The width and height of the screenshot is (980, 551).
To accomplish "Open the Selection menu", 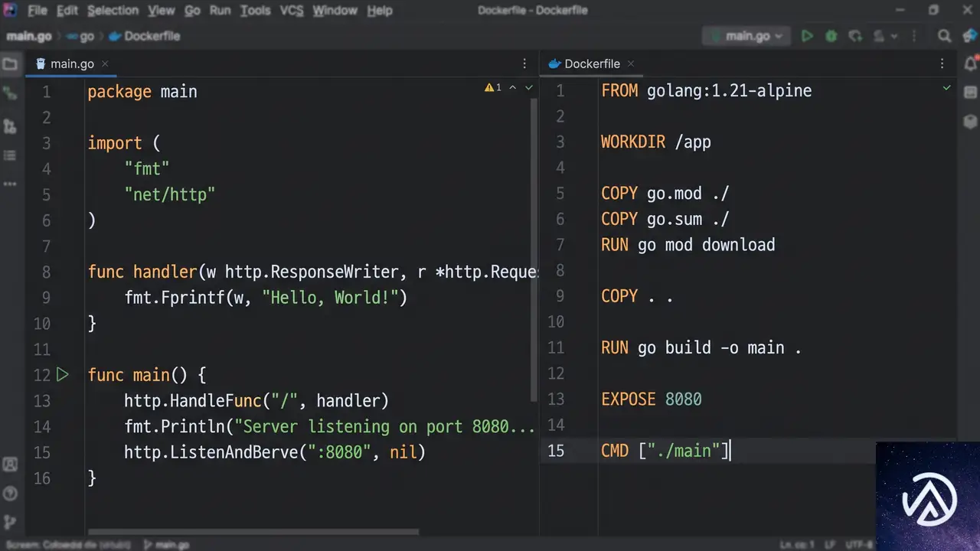I will point(113,11).
